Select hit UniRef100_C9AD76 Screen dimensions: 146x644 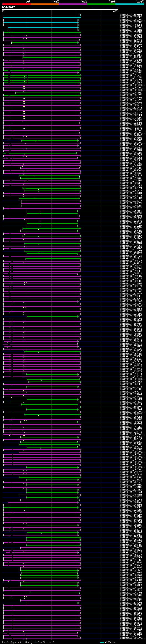pos(131,344)
